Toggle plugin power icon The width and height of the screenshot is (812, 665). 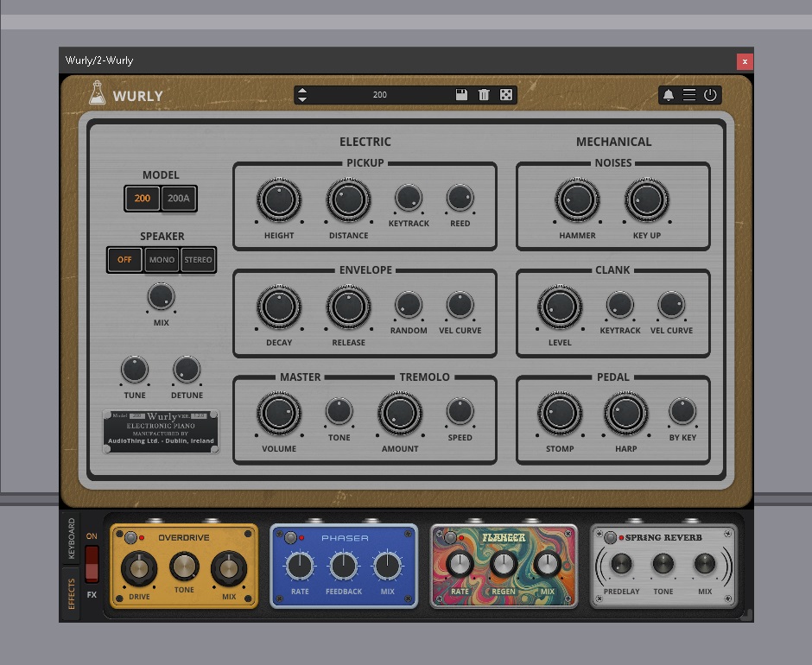click(710, 95)
